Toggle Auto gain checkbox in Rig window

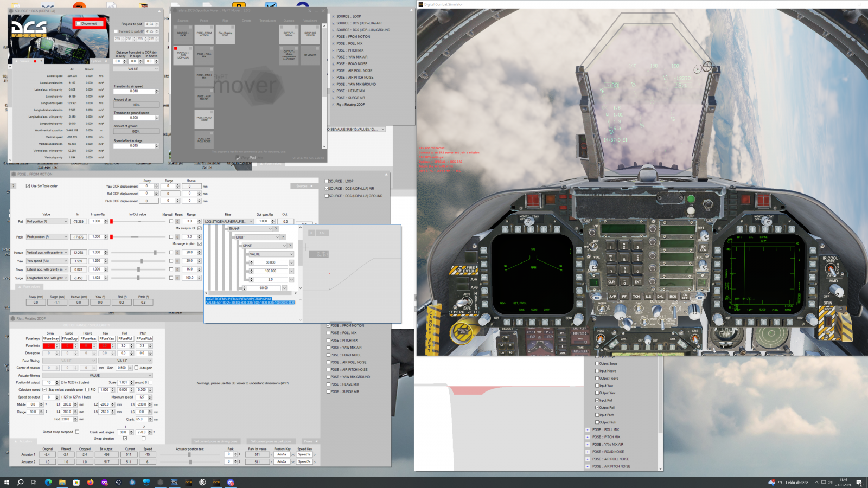tap(136, 368)
